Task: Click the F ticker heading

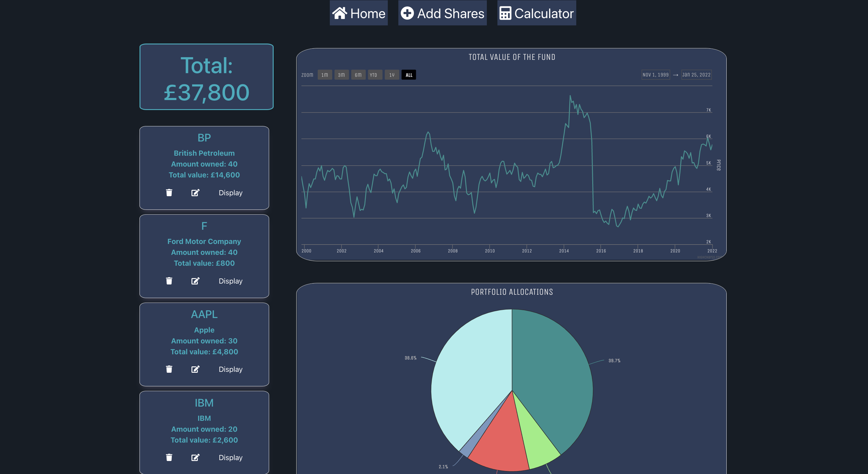Action: (204, 226)
